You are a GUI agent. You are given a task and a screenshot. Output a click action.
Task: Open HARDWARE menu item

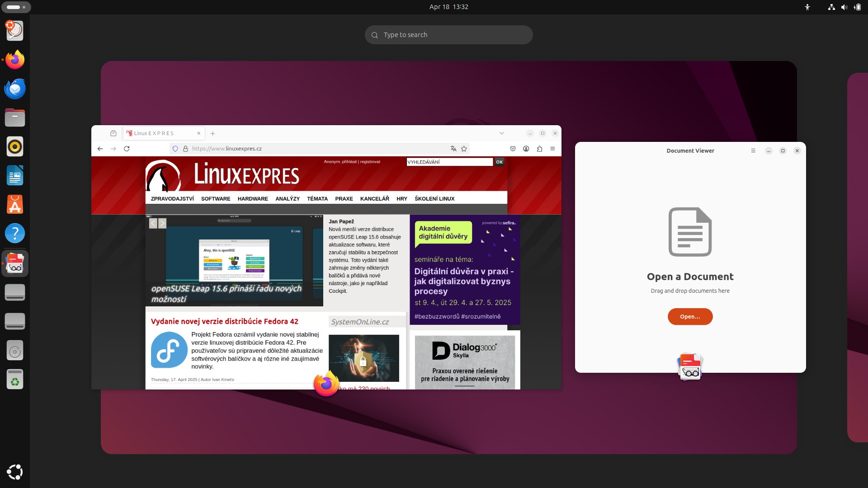253,199
